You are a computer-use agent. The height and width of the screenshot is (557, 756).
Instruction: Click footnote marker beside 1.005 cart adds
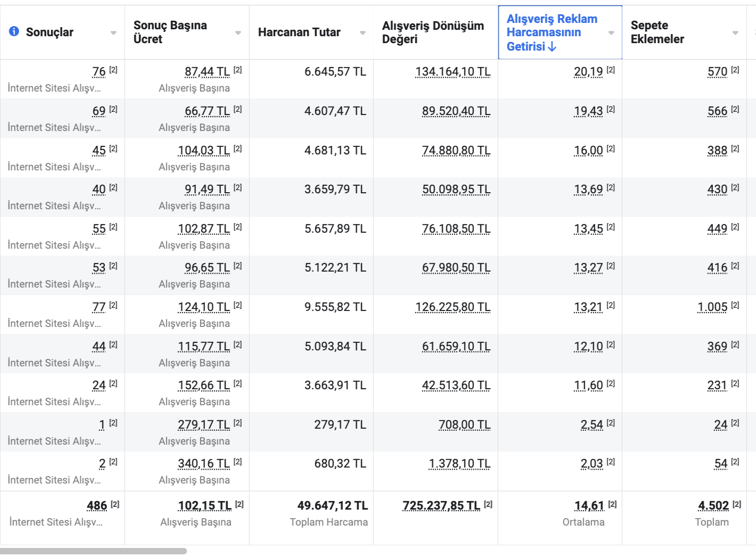pyautogui.click(x=735, y=305)
